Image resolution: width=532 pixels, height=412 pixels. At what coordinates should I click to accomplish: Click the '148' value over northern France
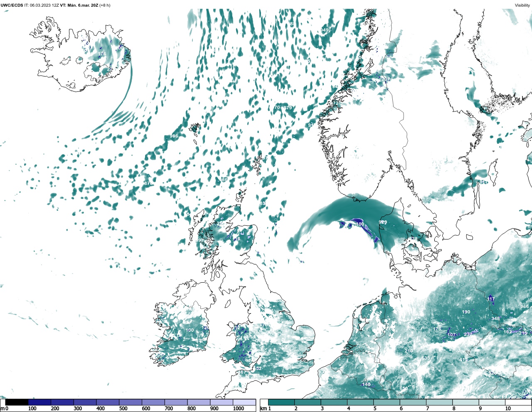point(366,384)
